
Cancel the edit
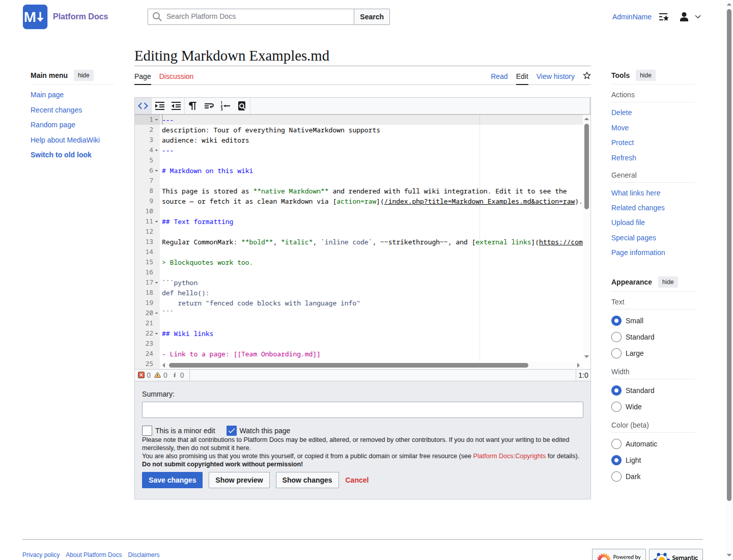(x=357, y=480)
